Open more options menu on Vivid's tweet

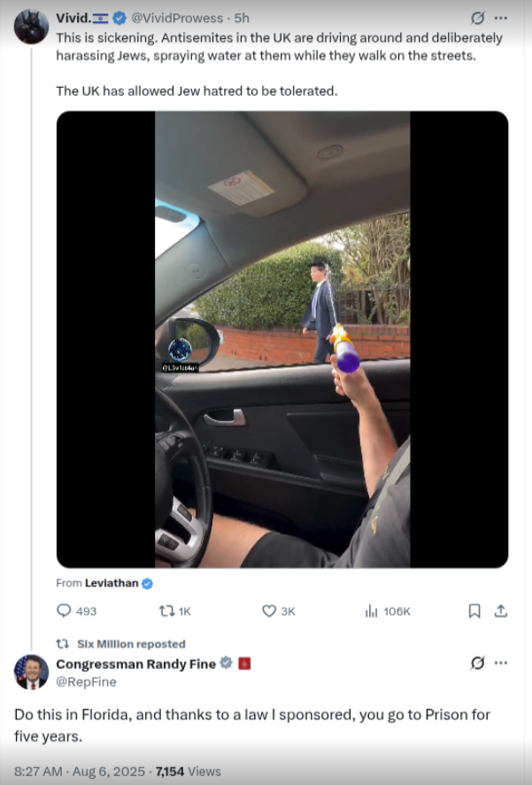coord(501,18)
